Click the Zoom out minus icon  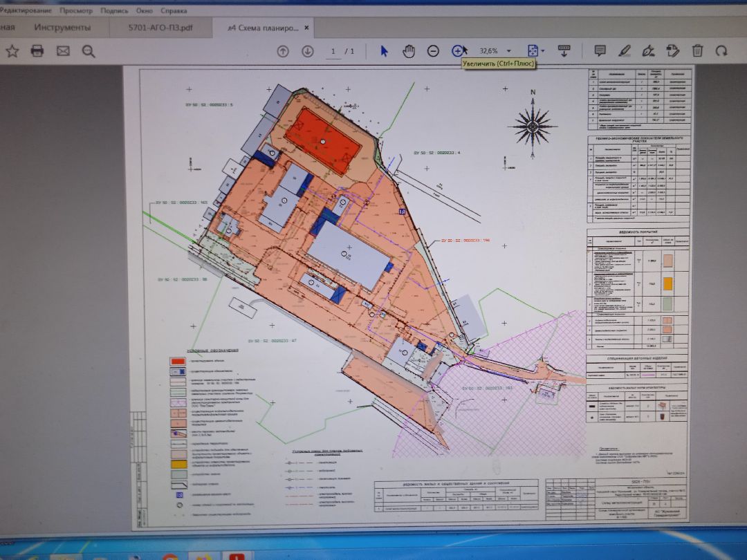coord(433,50)
